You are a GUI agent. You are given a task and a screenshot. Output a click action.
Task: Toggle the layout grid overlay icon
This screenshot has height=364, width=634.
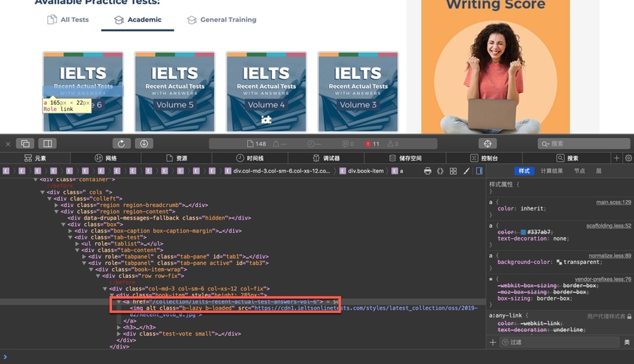[x=453, y=171]
